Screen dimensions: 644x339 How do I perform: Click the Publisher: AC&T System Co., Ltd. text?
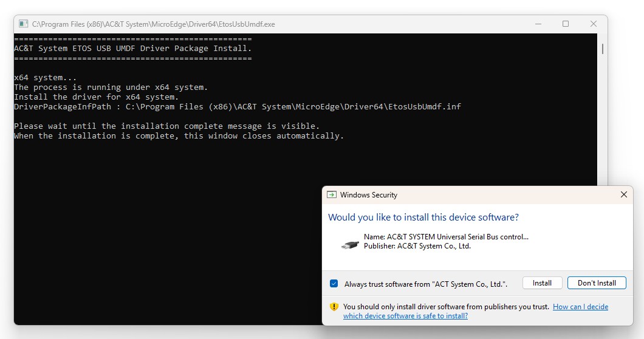tap(417, 246)
